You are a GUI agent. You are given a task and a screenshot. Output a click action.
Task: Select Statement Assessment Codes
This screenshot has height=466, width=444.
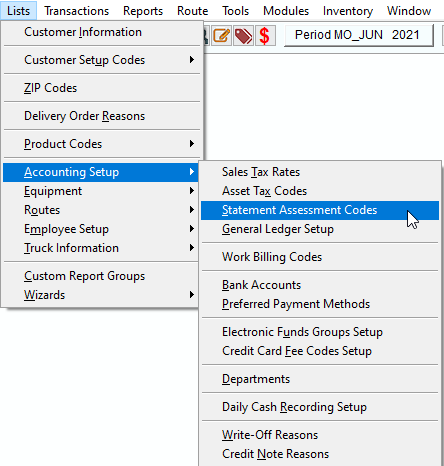pos(320,210)
